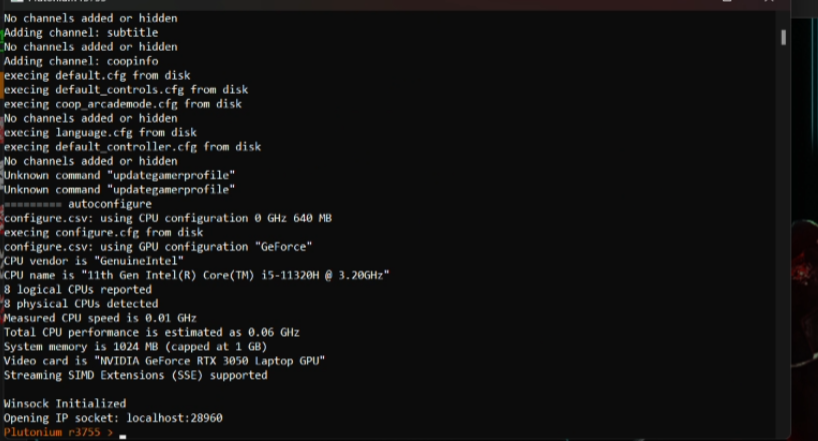Screen dimensions: 818x441
Task: Click the "Opening IP socket: localhost:28960" line
Action: click(x=113, y=418)
